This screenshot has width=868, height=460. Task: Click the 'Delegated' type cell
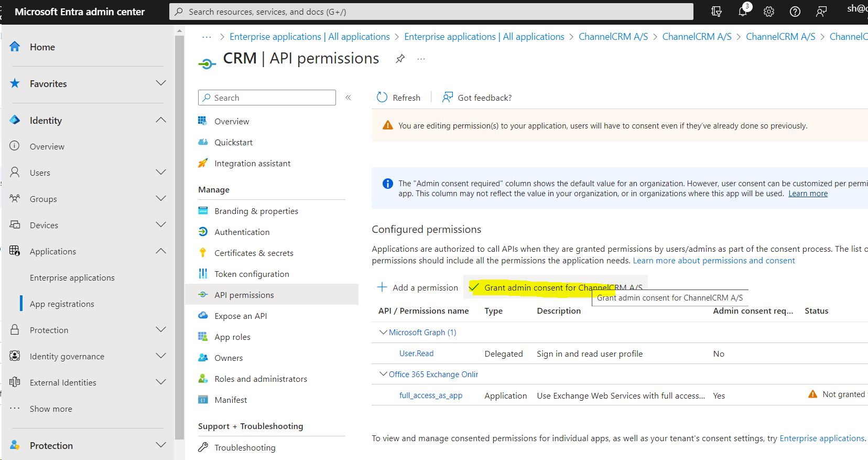pyautogui.click(x=504, y=354)
